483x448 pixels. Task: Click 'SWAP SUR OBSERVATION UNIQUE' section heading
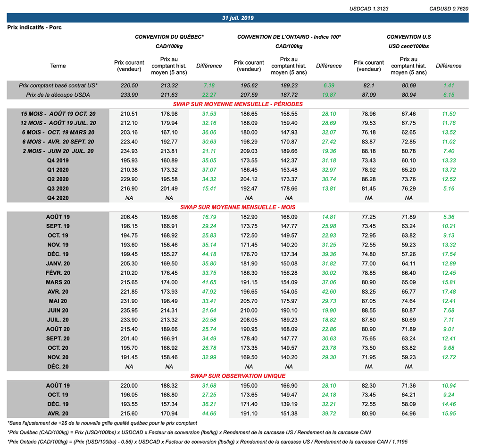tap(238, 376)
